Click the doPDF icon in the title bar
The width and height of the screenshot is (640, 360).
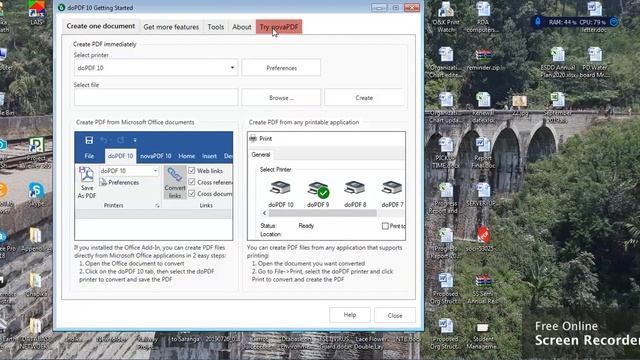(62, 7)
